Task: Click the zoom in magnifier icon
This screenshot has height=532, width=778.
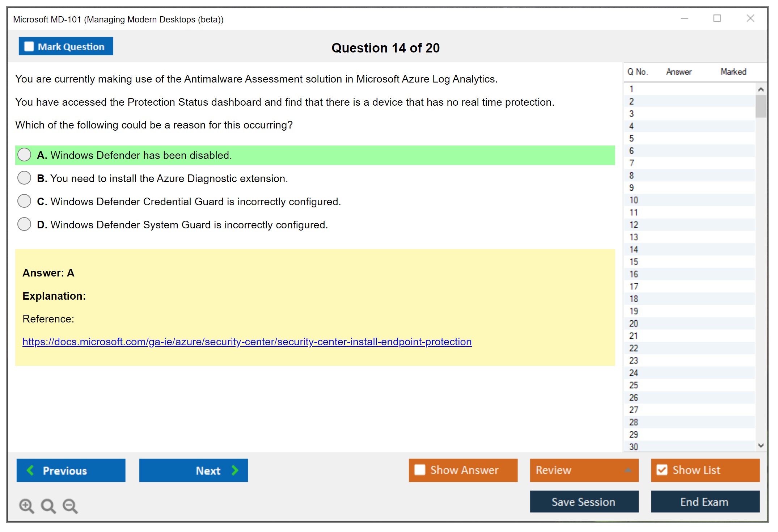Action: (26, 506)
